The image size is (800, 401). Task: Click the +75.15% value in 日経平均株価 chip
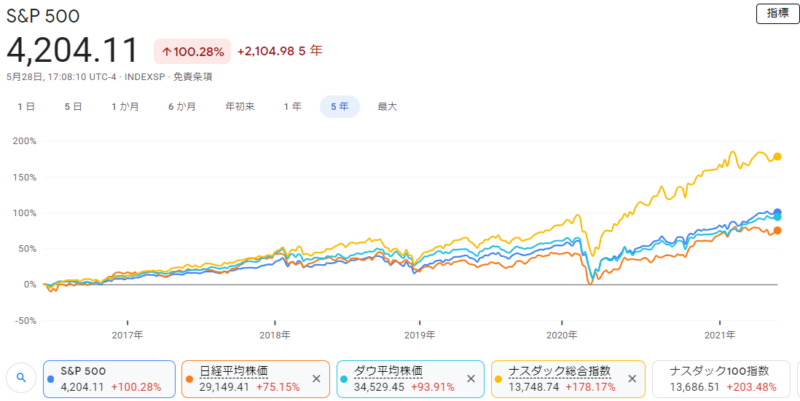pyautogui.click(x=278, y=387)
